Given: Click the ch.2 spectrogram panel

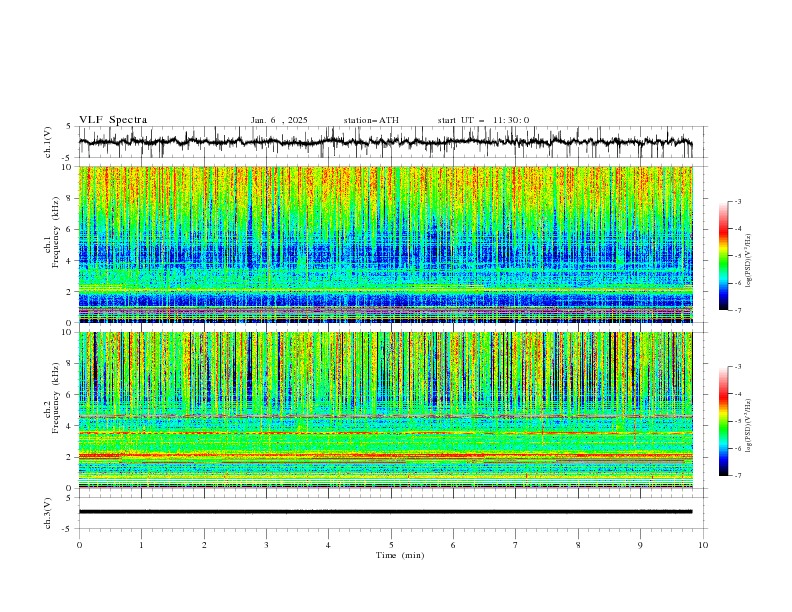Looking at the screenshot, I should [385, 410].
